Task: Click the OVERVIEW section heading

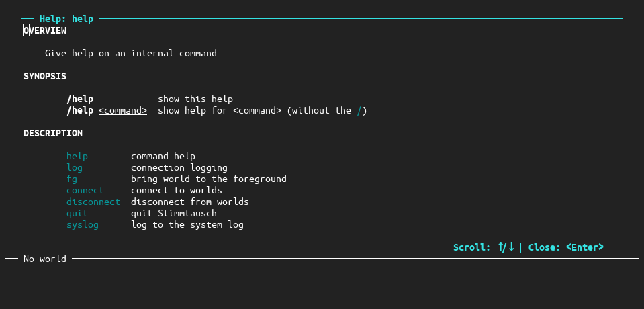Action: [45, 30]
